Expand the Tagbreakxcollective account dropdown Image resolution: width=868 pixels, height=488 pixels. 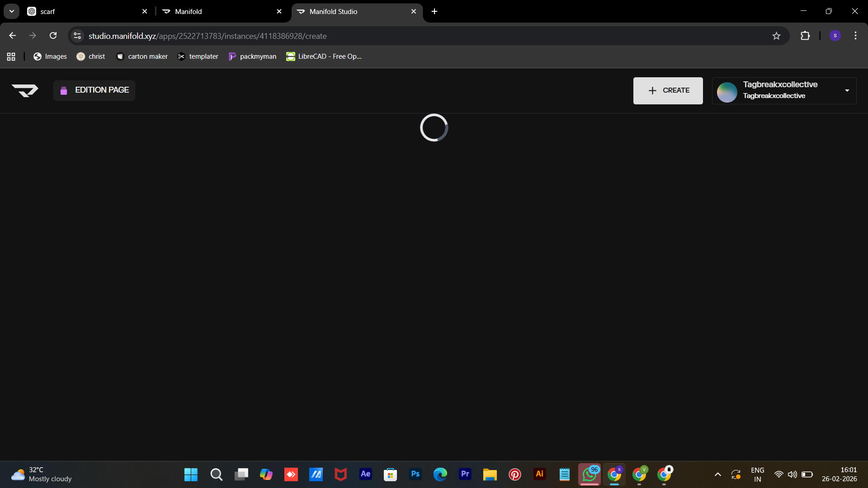point(847,91)
